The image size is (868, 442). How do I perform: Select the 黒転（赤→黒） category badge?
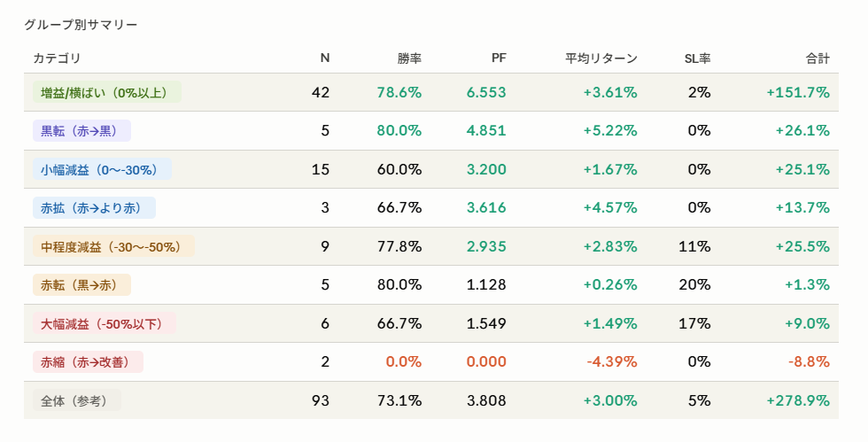pyautogui.click(x=81, y=131)
